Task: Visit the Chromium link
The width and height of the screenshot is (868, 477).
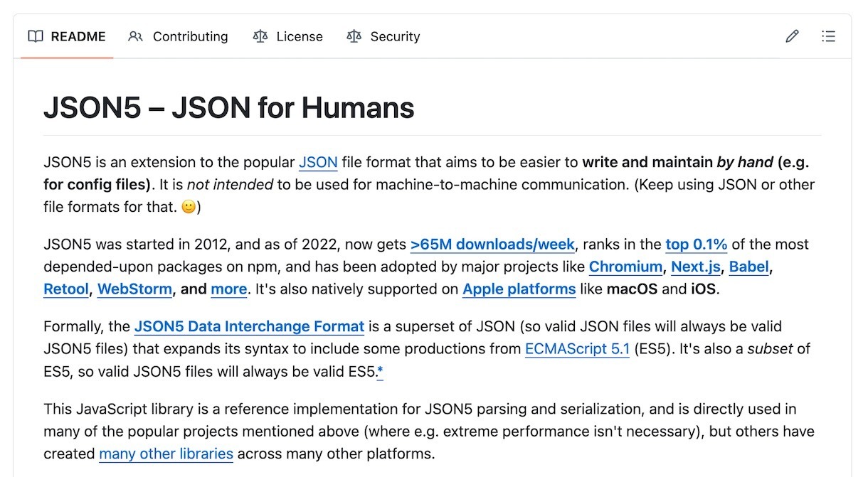Action: pyautogui.click(x=625, y=267)
